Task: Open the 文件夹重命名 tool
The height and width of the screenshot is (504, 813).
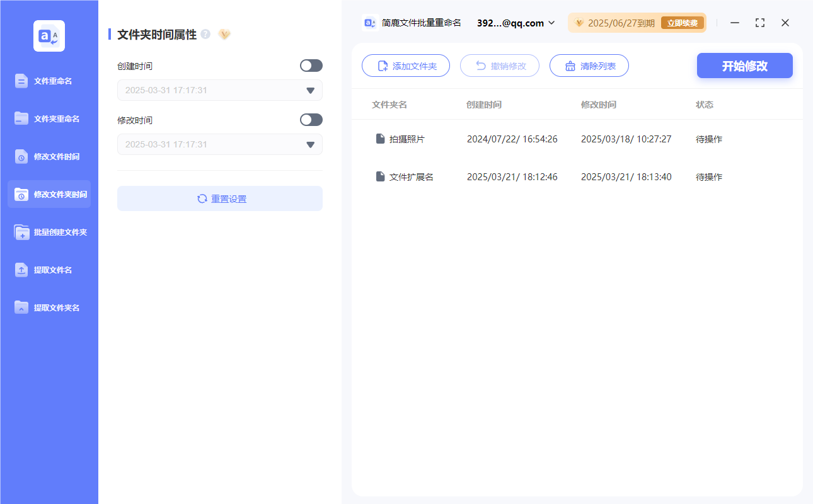Action: (x=49, y=118)
